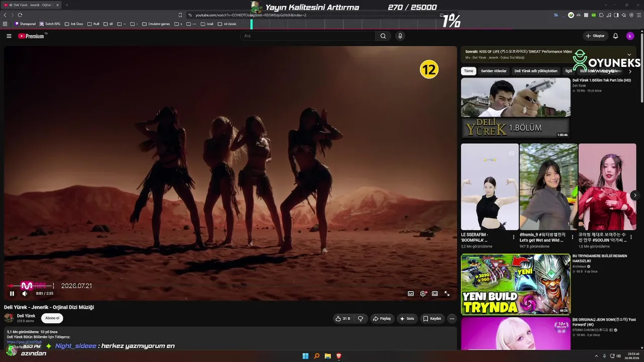Close the Deli Yürek browser tab
Viewport: 644px width, 362px height.
pyautogui.click(x=57, y=5)
